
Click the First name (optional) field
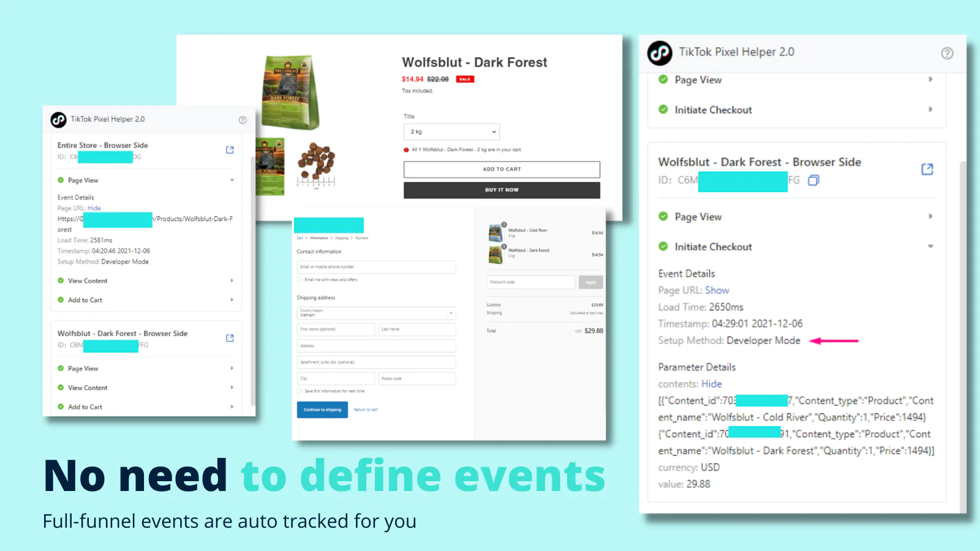point(336,329)
